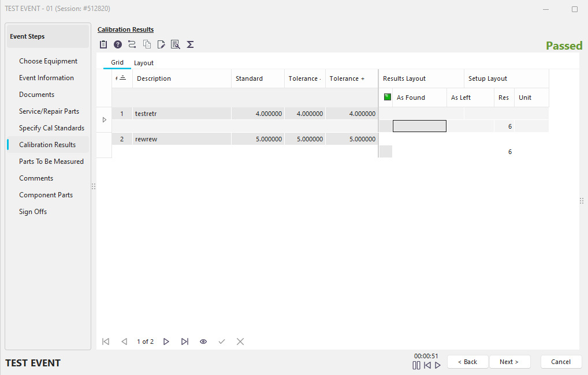Click the Sigma summation icon

[190, 44]
